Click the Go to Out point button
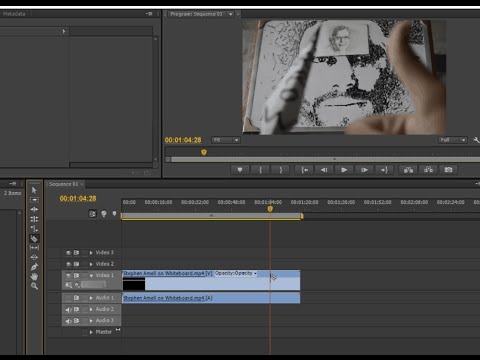 point(384,170)
